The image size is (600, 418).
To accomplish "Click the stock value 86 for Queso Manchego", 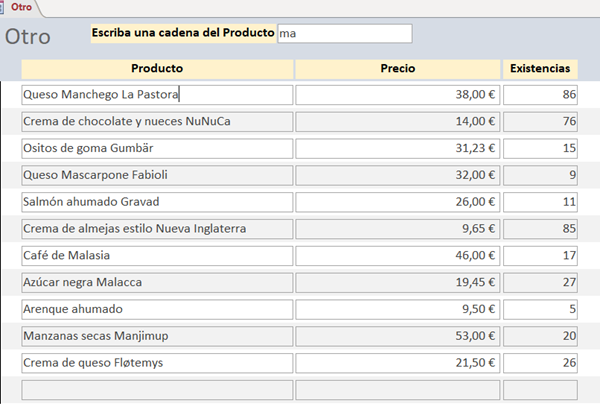I will [540, 95].
